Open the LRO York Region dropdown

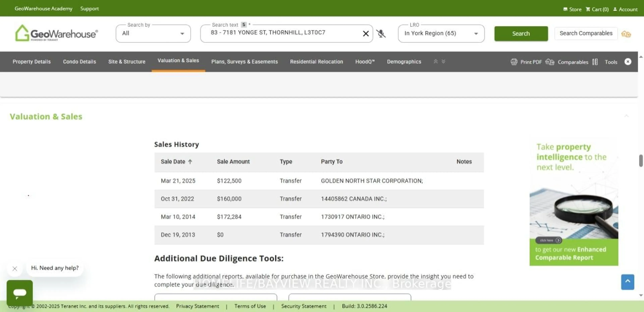(441, 34)
